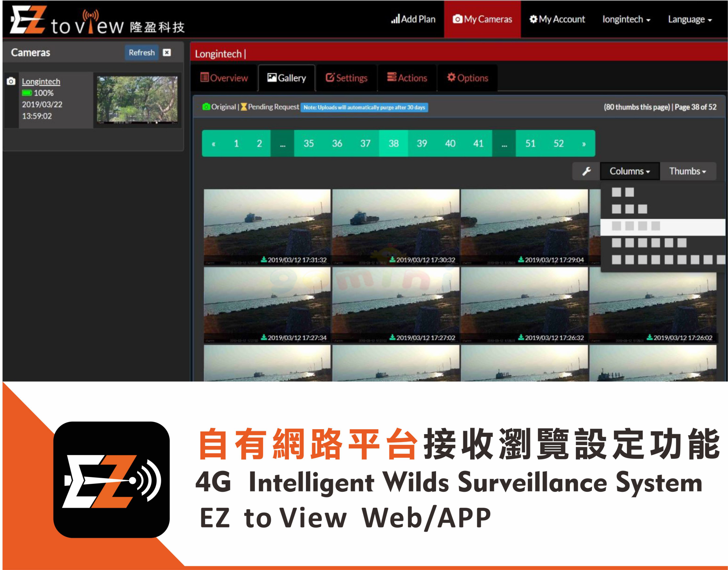Open the Settings tab
This screenshot has height=570, width=728.
[x=347, y=78]
